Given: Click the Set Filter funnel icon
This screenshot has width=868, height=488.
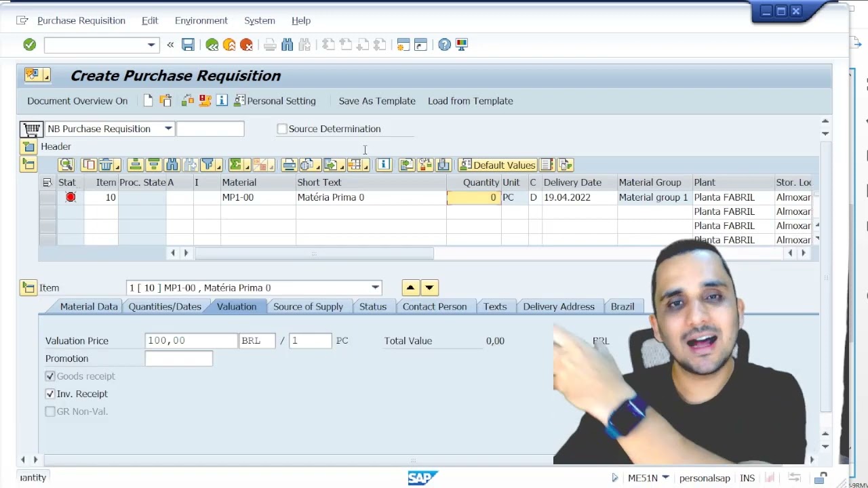Looking at the screenshot, I should click(x=210, y=165).
